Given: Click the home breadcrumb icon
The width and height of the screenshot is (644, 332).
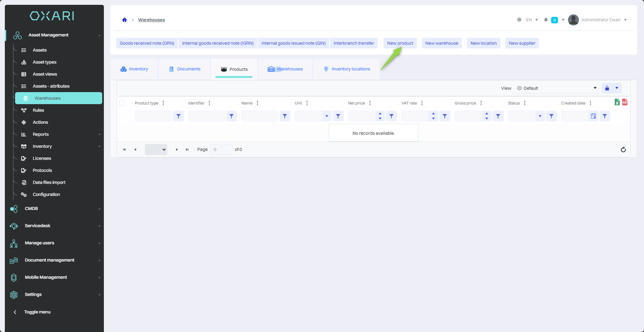Looking at the screenshot, I should click(125, 20).
